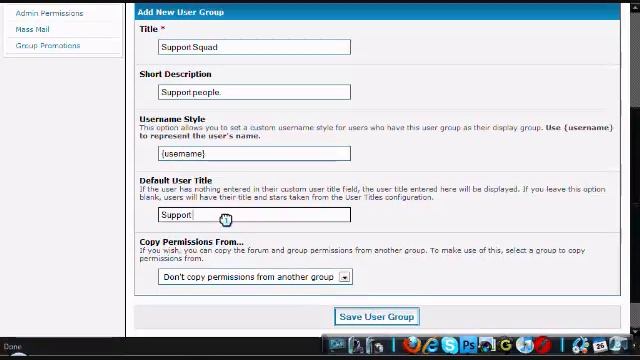Image resolution: width=640 pixels, height=360 pixels.
Task: Click the scrollbar down arrow
Action: coord(635,331)
